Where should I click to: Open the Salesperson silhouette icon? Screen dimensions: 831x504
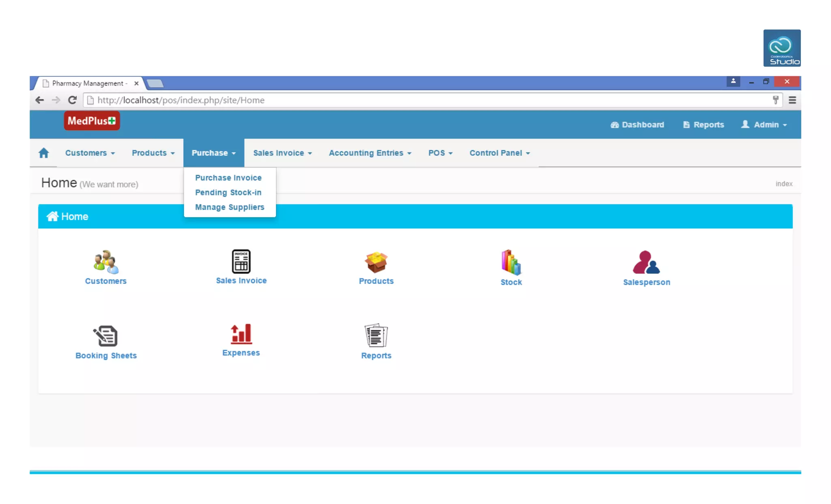point(646,262)
